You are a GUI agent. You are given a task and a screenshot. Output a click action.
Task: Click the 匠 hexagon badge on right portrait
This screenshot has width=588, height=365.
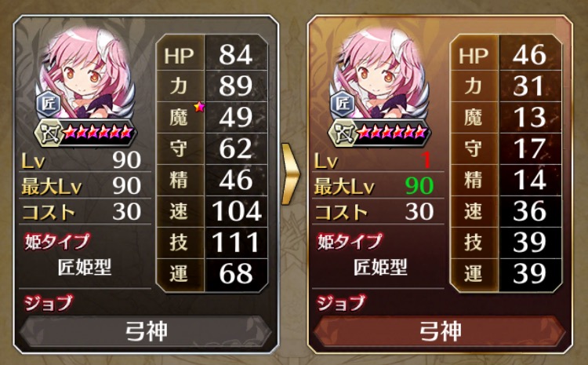(342, 104)
